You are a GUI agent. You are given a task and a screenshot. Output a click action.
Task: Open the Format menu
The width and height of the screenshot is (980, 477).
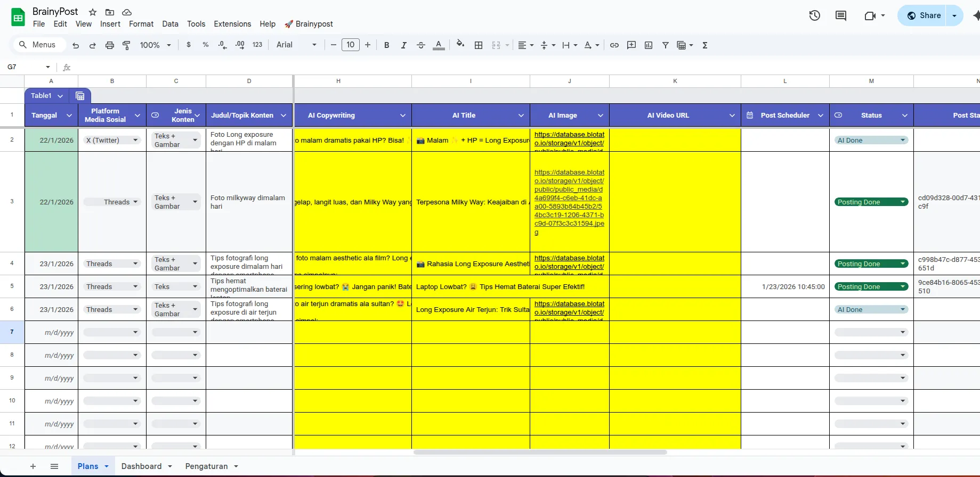click(x=141, y=24)
